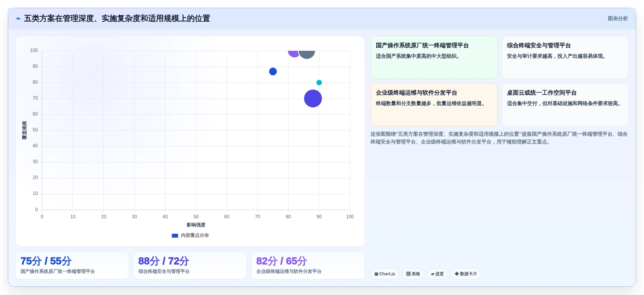Click the 内容重点分布 legend label
Viewport: 644px width, 295px height.
pyautogui.click(x=195, y=235)
